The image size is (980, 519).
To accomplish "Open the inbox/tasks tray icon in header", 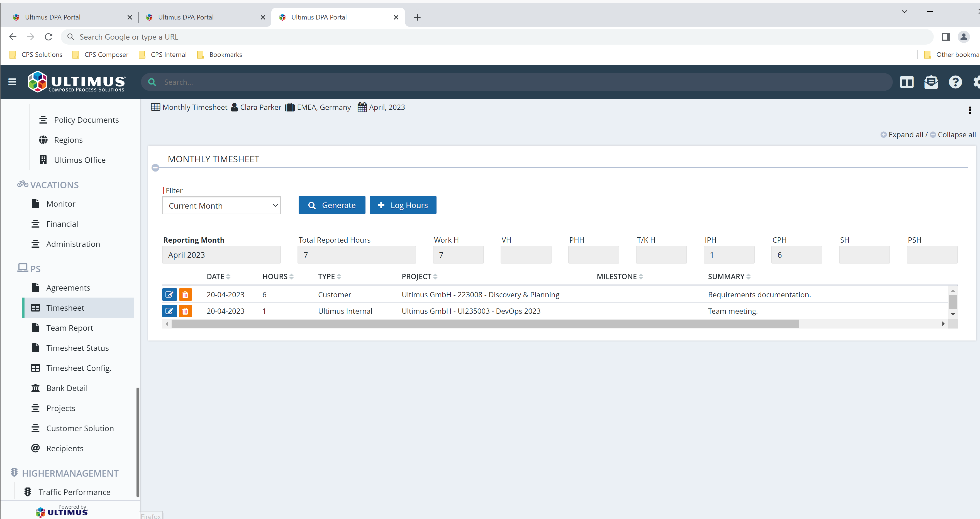I will (931, 82).
